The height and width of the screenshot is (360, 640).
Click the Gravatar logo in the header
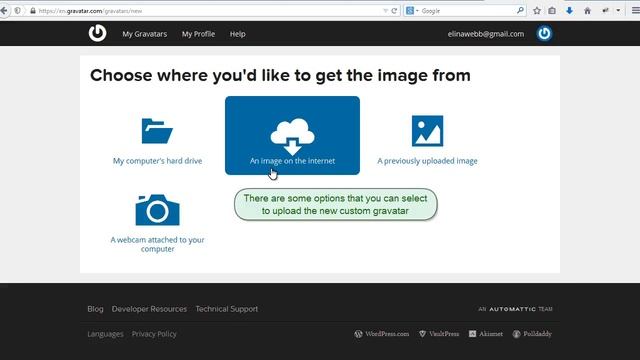pos(97,33)
